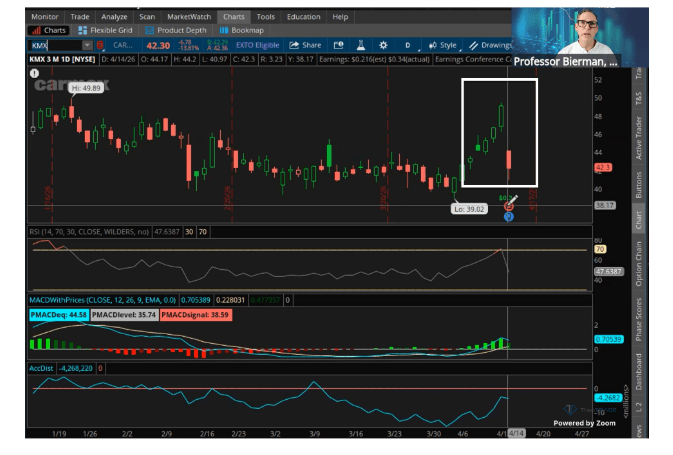The height and width of the screenshot is (455, 673).
Task: Click the KMX symbol input field
Action: [55, 45]
